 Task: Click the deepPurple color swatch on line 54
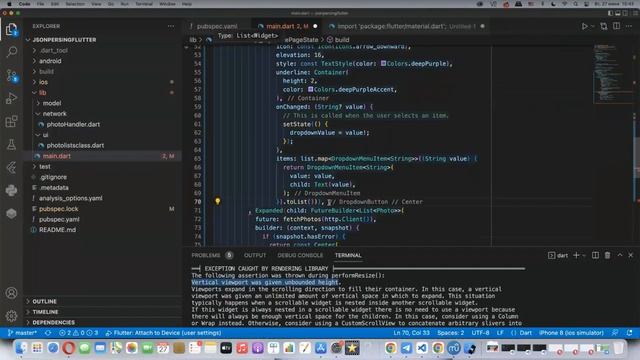(x=383, y=63)
